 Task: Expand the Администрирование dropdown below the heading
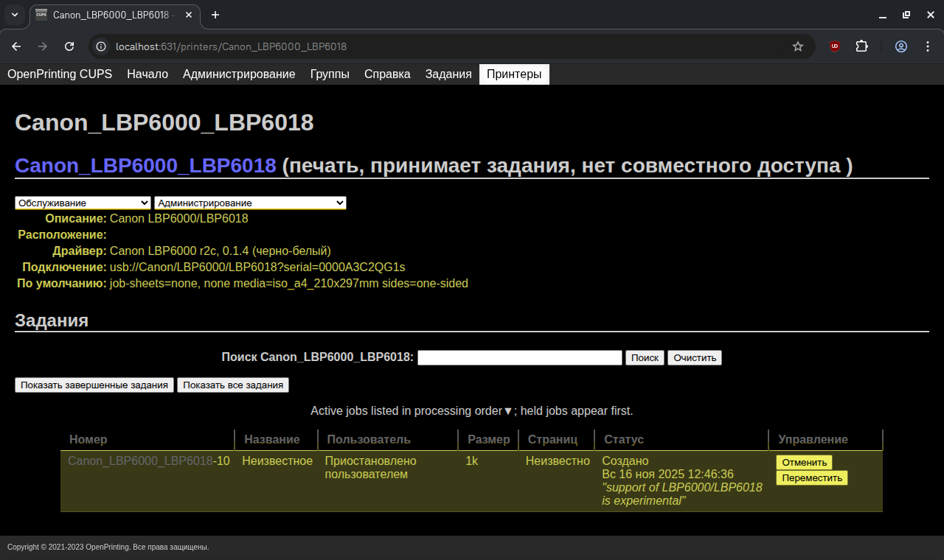pos(250,203)
